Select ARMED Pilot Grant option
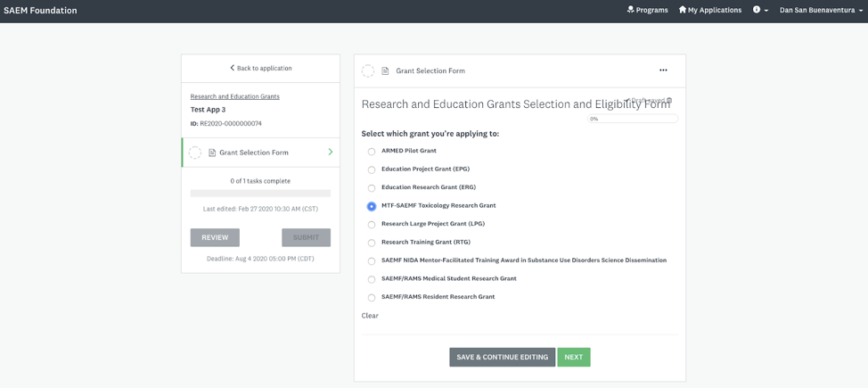 [372, 152]
